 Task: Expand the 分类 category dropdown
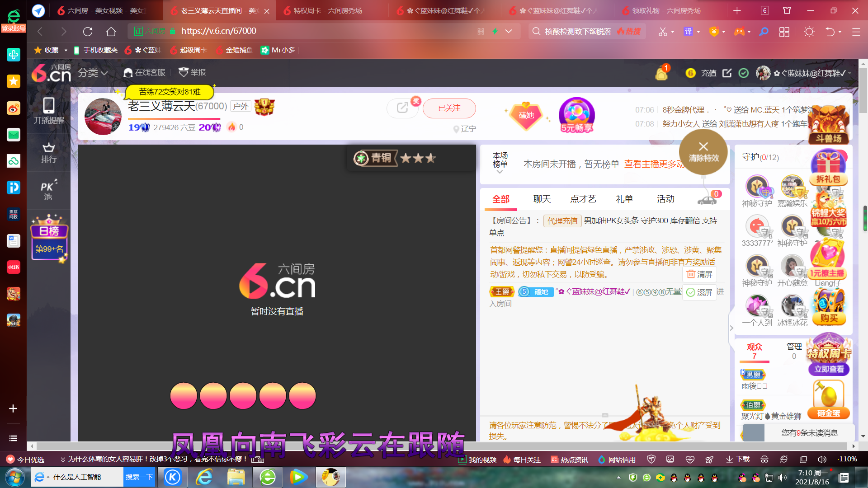[93, 73]
